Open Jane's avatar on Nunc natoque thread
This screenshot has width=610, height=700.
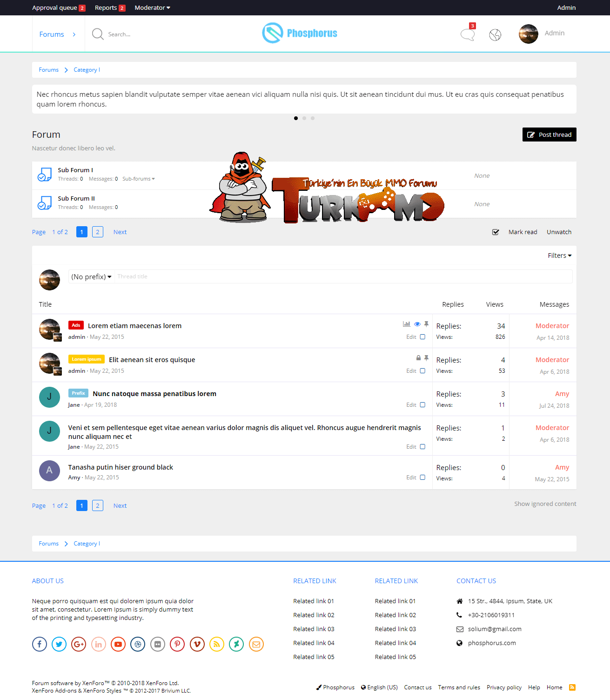click(x=49, y=397)
